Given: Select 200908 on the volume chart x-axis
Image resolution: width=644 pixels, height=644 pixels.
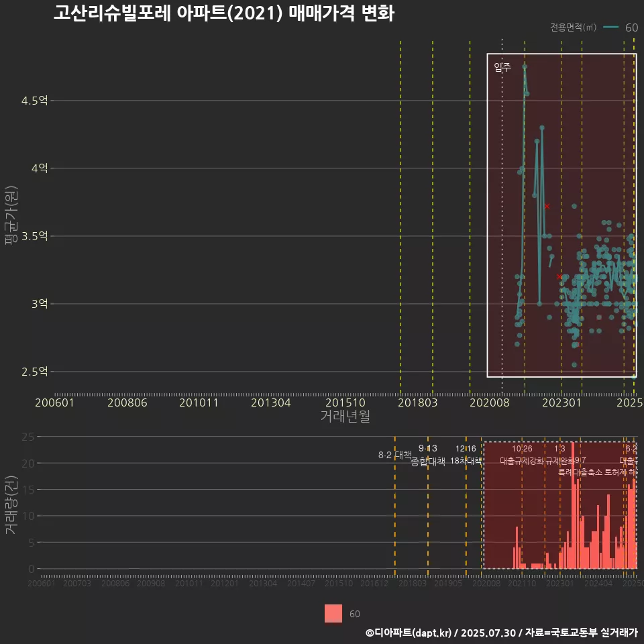Looking at the screenshot, I should 151,583.
